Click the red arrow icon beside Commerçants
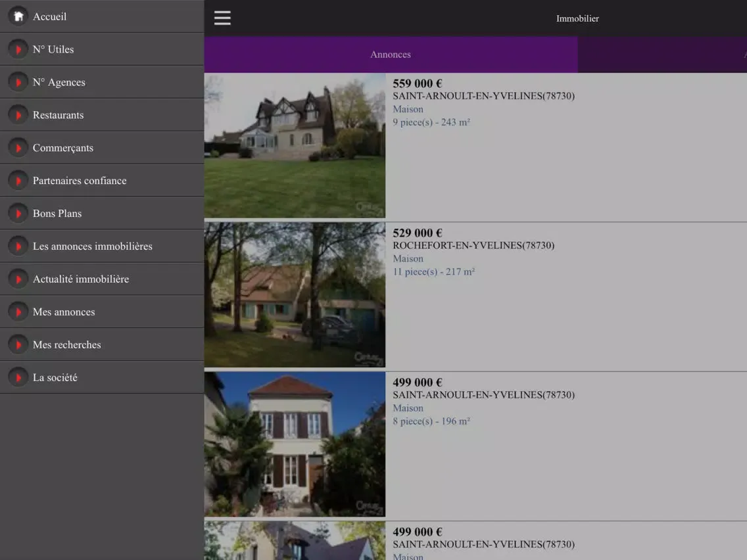Viewport: 747px width, 560px height. pyautogui.click(x=18, y=148)
